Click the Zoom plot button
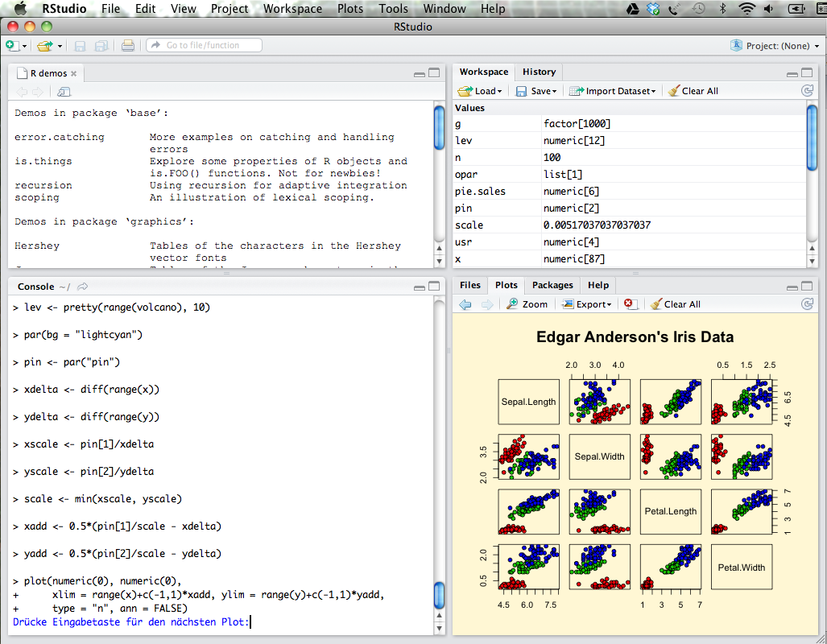The image size is (827, 644). 527,304
